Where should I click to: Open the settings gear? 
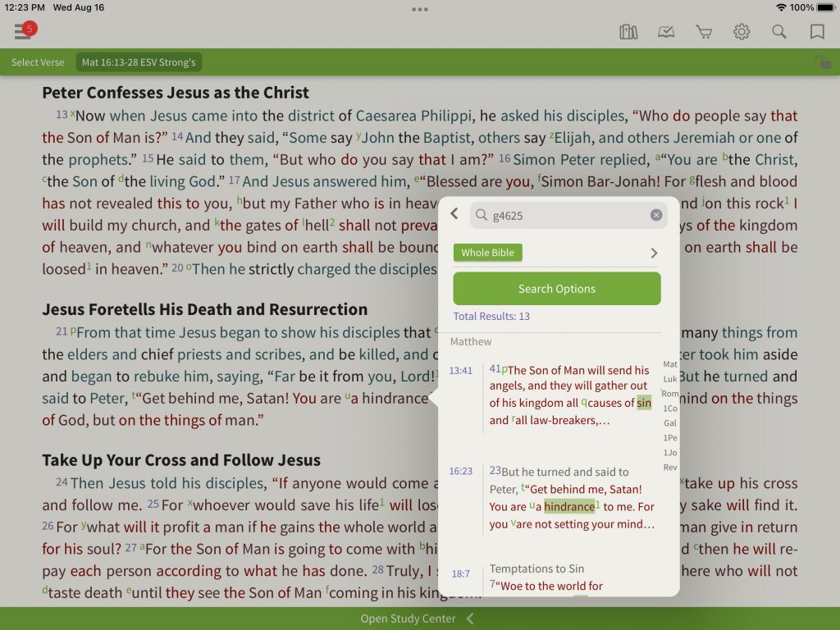[x=742, y=32]
